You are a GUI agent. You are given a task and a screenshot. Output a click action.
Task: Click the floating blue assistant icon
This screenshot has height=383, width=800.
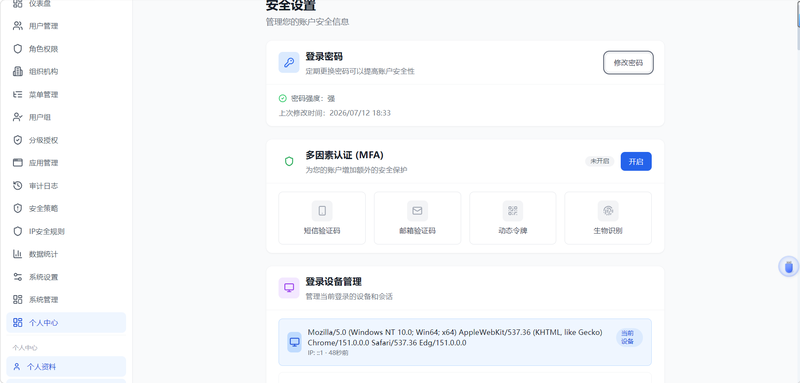(789, 266)
